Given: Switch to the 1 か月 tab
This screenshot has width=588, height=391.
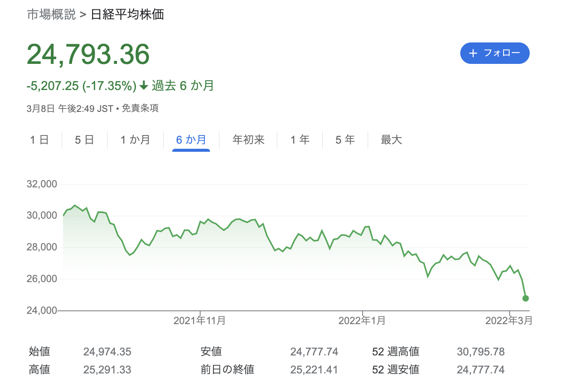Looking at the screenshot, I should pos(135,140).
